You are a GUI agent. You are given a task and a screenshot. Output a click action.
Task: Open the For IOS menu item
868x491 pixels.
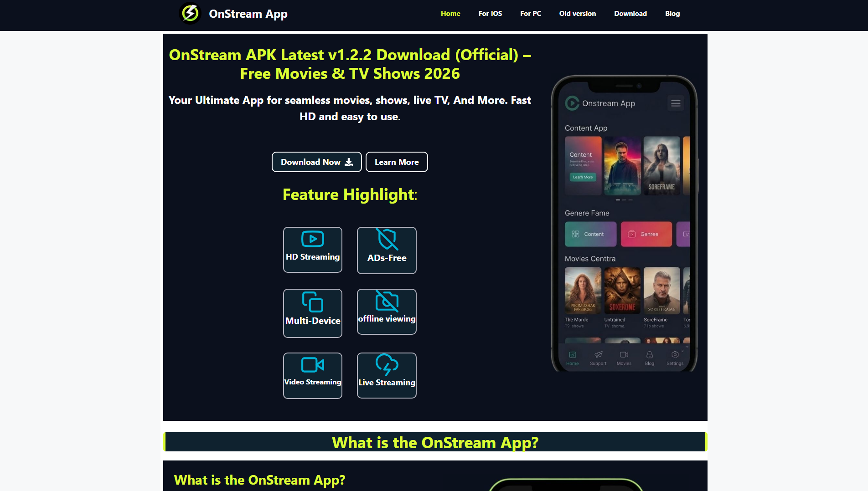(490, 14)
